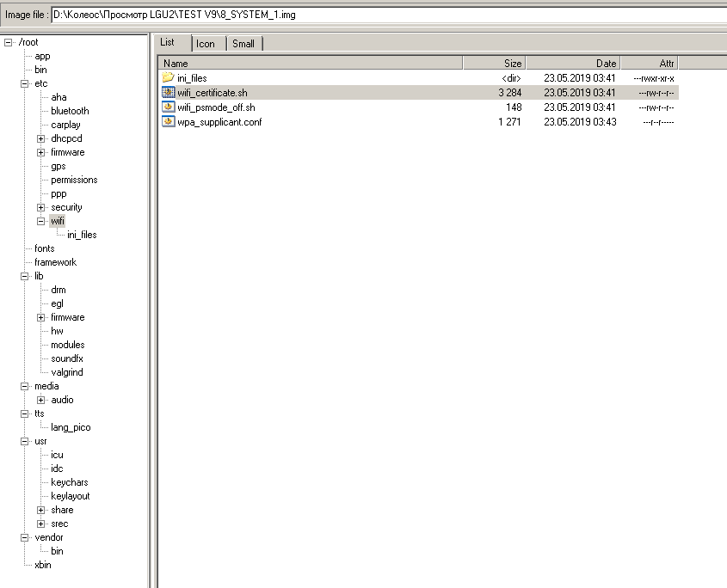Select the bluetooth folder in tree
Screen dimensions: 727x588
[x=70, y=111]
